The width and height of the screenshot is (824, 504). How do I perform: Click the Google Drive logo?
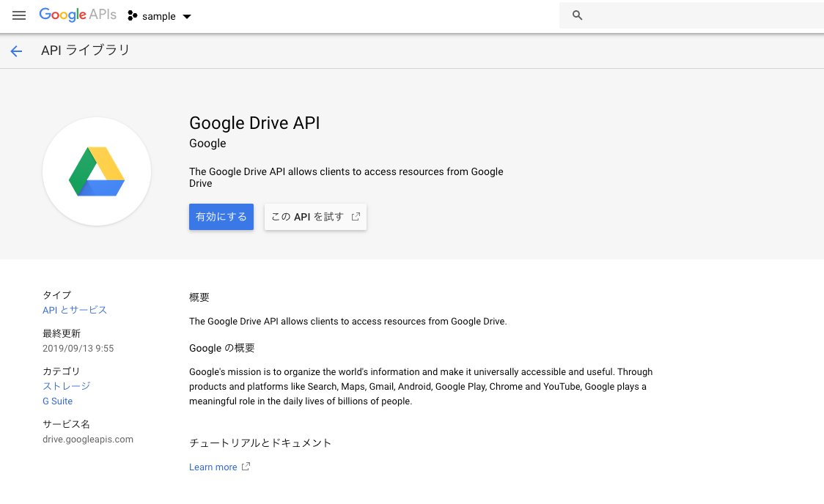[x=97, y=172]
